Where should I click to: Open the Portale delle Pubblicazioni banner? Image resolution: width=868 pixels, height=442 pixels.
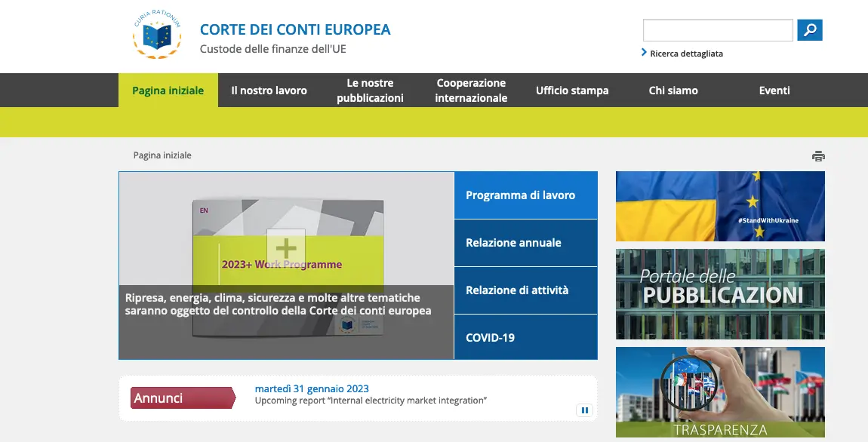coord(720,294)
